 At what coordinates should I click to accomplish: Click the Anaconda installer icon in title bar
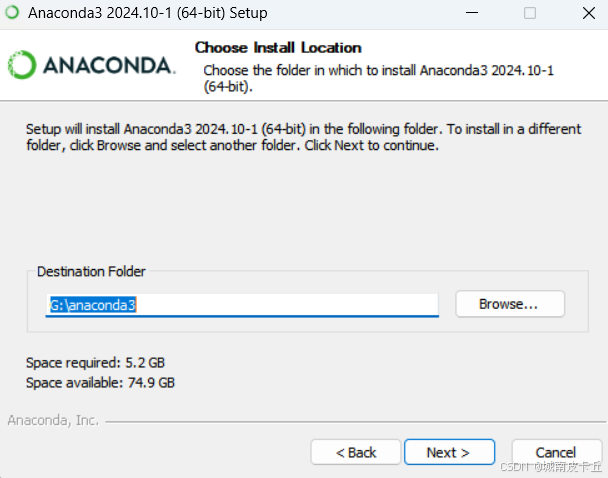pyautogui.click(x=12, y=12)
